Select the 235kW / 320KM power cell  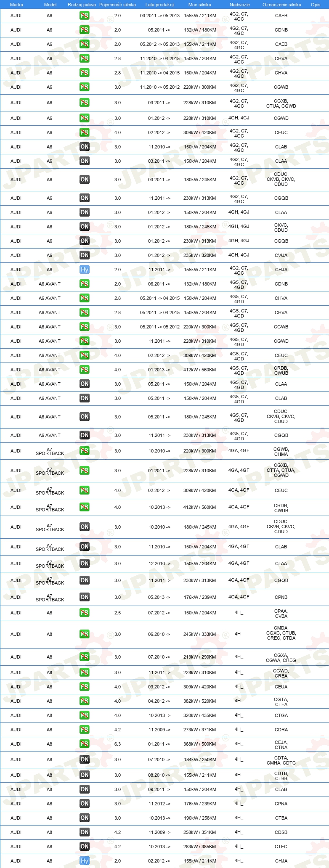[200, 255]
